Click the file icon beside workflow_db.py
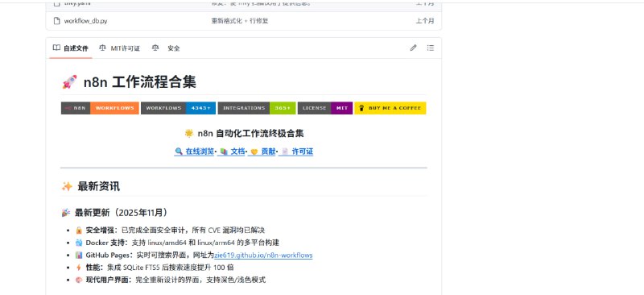Image resolution: width=644 pixels, height=295 pixels. pyautogui.click(x=56, y=21)
